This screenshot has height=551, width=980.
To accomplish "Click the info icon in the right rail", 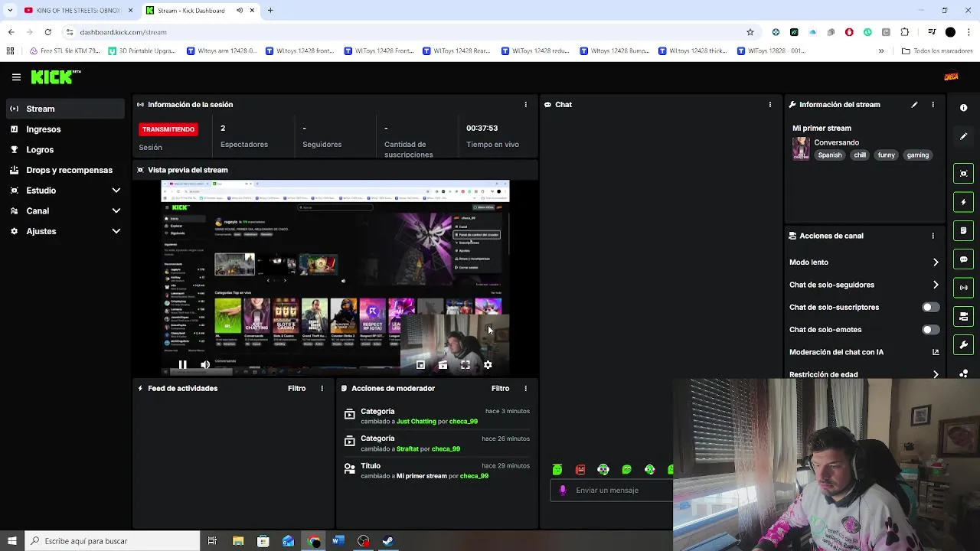I will coord(964,108).
